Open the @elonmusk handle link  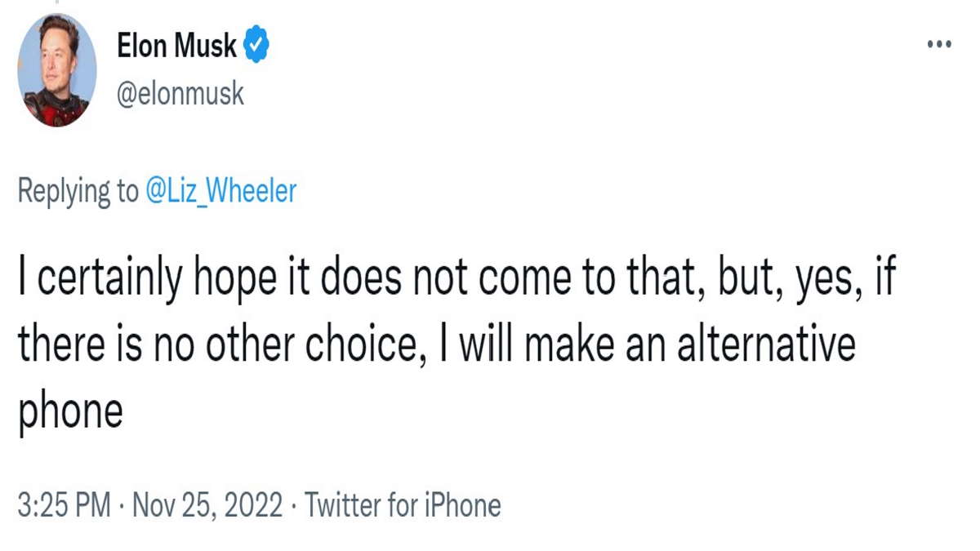click(180, 94)
